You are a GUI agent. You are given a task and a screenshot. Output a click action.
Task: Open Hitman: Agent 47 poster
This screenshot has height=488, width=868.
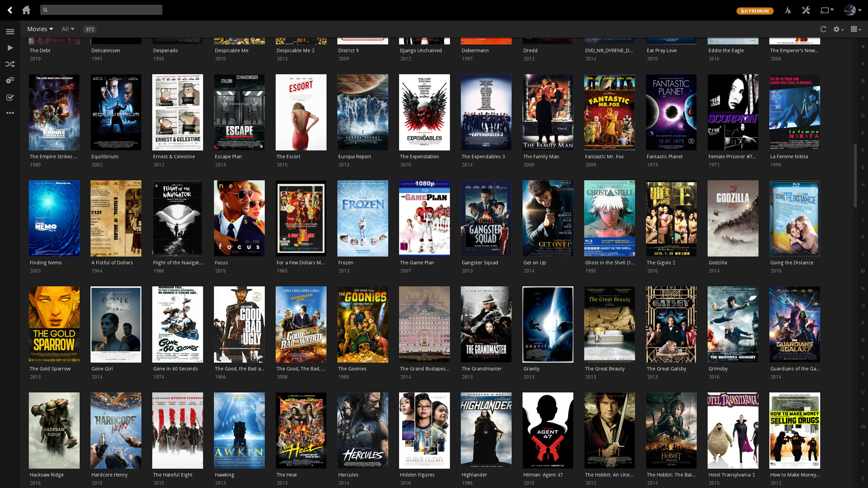pos(548,430)
